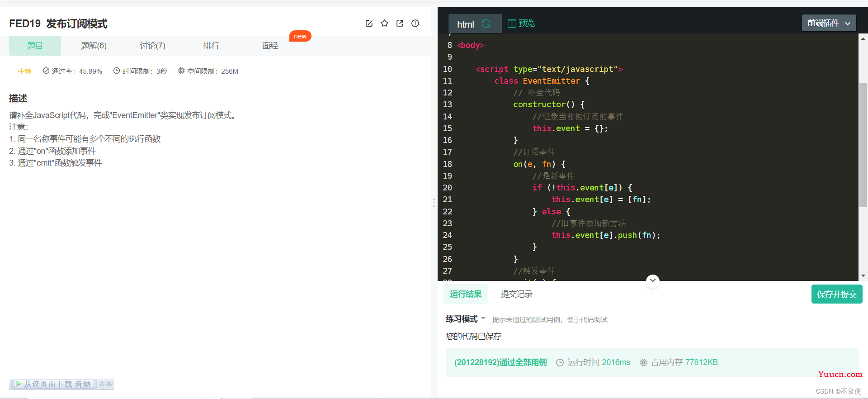The height and width of the screenshot is (399, 868).
Task: Click the constructor() line 13
Action: pyautogui.click(x=549, y=104)
